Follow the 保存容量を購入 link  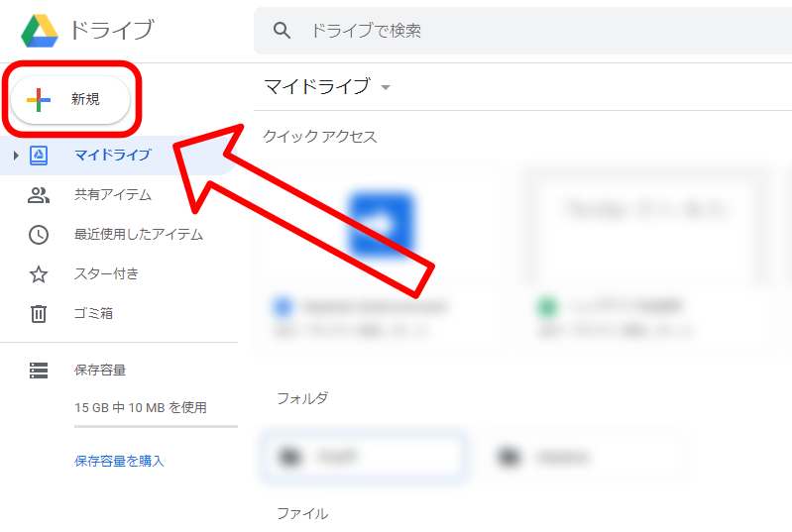pos(119,461)
